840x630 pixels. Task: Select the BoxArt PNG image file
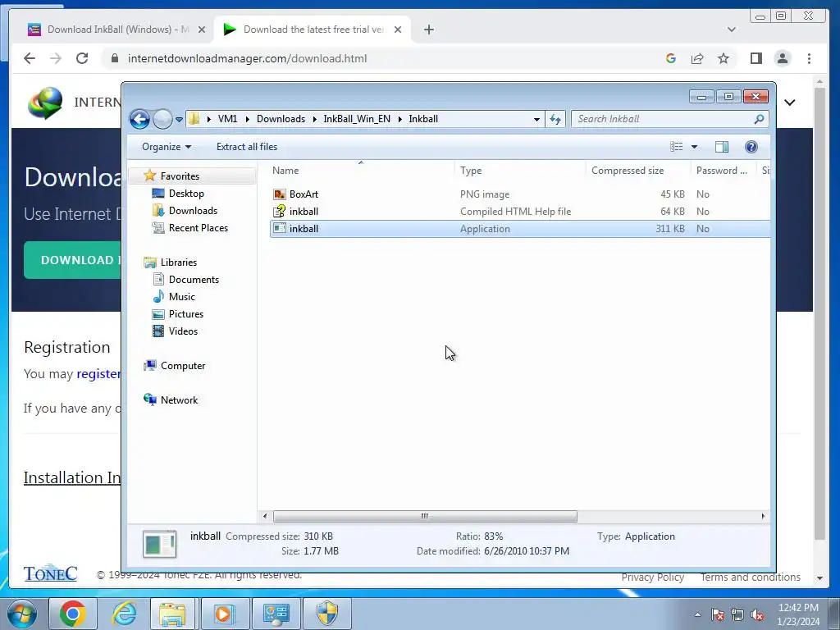pos(519,194)
